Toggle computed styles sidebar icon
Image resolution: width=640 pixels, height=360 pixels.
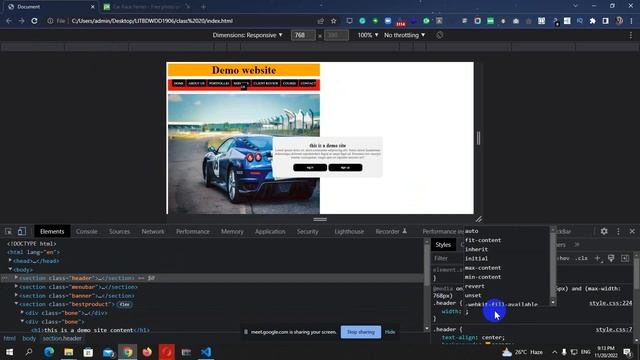(625, 258)
